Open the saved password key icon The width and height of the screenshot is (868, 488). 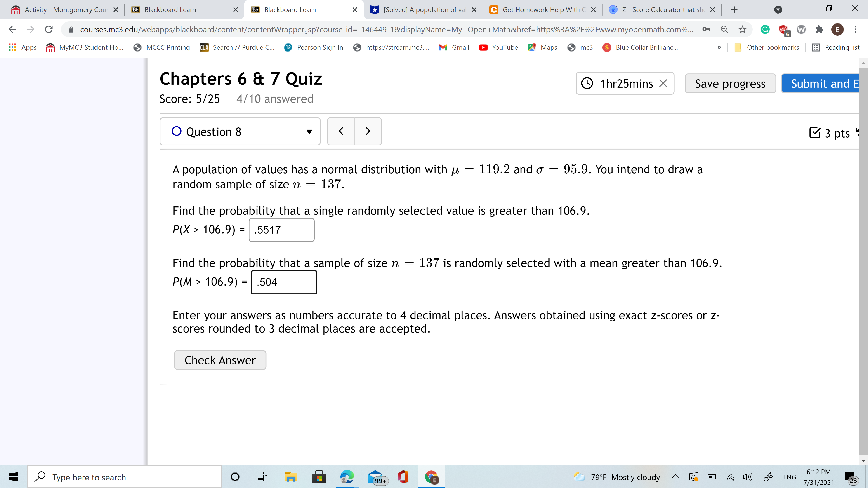pos(706,30)
